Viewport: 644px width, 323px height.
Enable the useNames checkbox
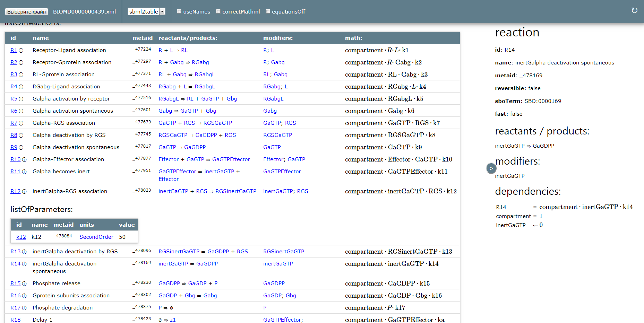click(179, 11)
